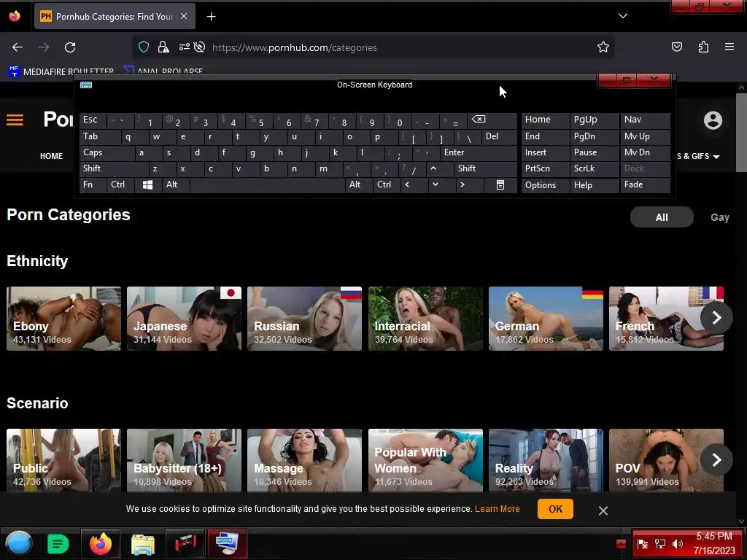The image size is (747, 560).
Task: Toggle the ScrLk key
Action: tap(594, 168)
